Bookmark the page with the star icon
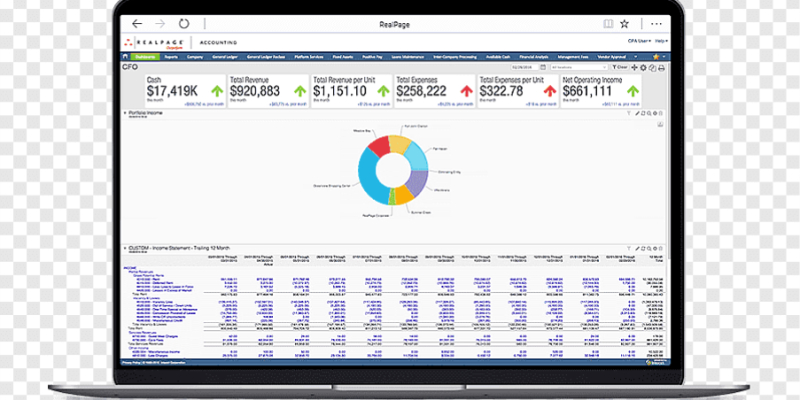800x400 pixels. (x=624, y=22)
